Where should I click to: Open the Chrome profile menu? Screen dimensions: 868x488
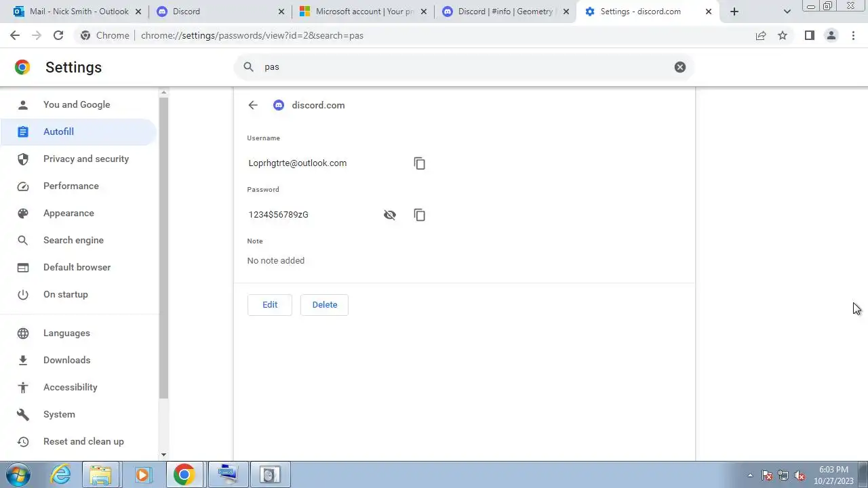[831, 35]
